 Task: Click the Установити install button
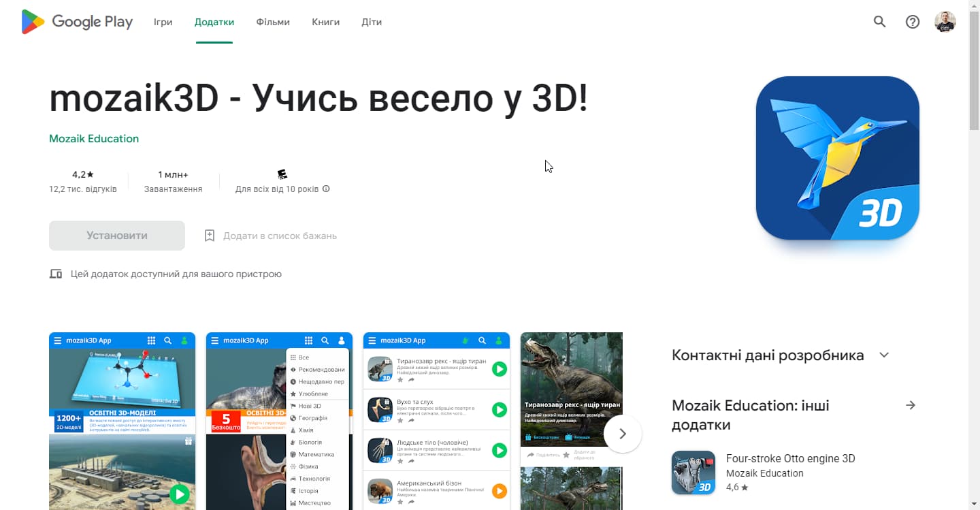[117, 236]
